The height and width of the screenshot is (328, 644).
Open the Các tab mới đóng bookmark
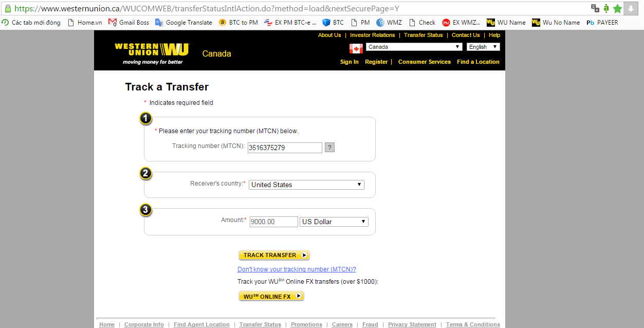[x=31, y=23]
